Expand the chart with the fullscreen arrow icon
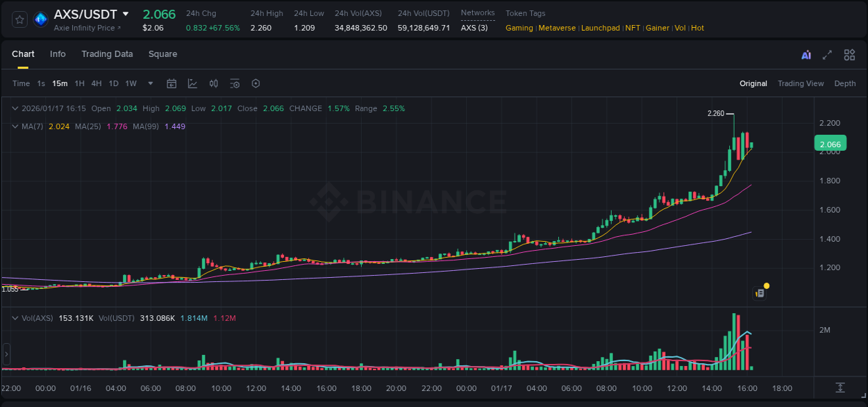The height and width of the screenshot is (407, 868). point(826,54)
